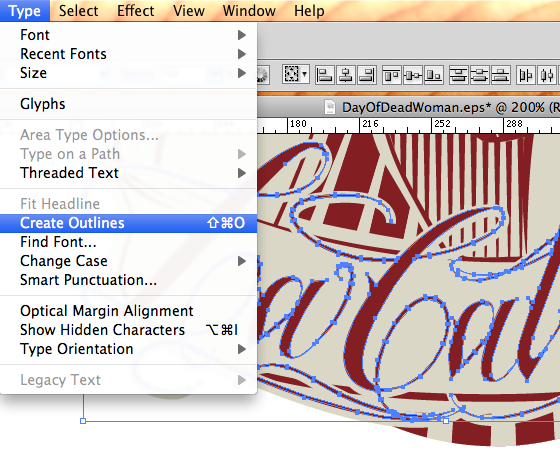Click the DayOfDeadWoman.eps document tab title
Image resolution: width=560 pixels, height=454 pixels.
(451, 107)
